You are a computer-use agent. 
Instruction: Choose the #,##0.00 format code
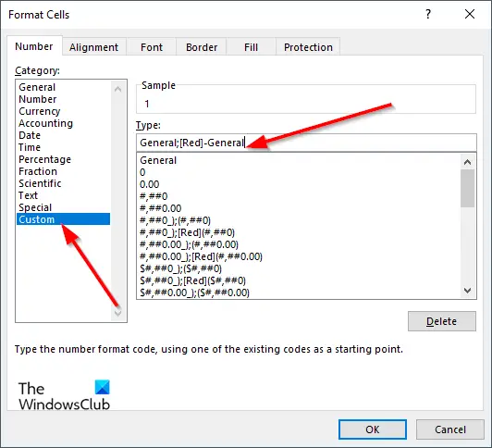(x=160, y=208)
